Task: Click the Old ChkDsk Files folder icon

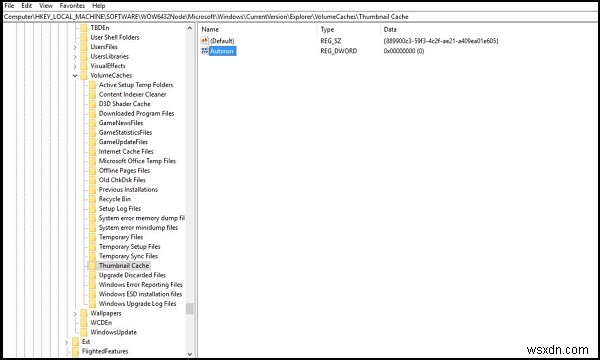Action: (x=92, y=180)
